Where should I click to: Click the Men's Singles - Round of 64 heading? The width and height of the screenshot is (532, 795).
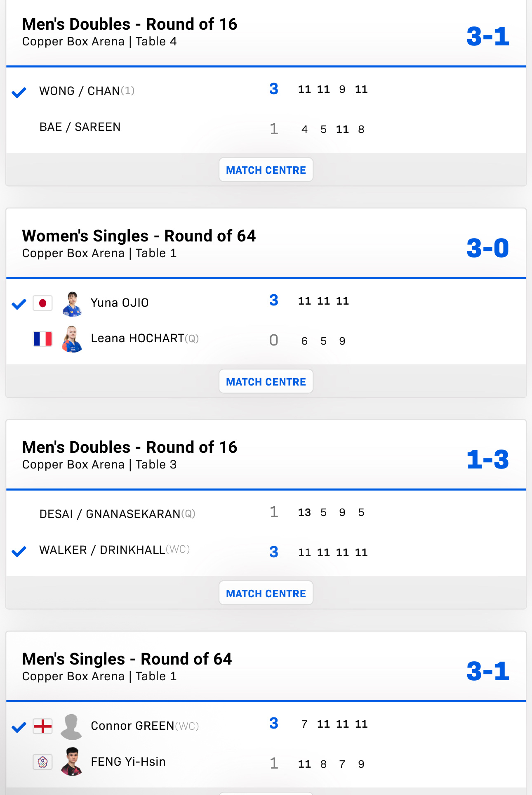point(127,659)
